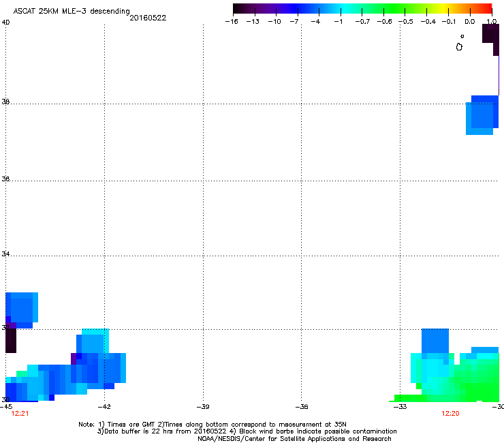
Task: Click the colorbar value -0.6
Action: pos(384,22)
